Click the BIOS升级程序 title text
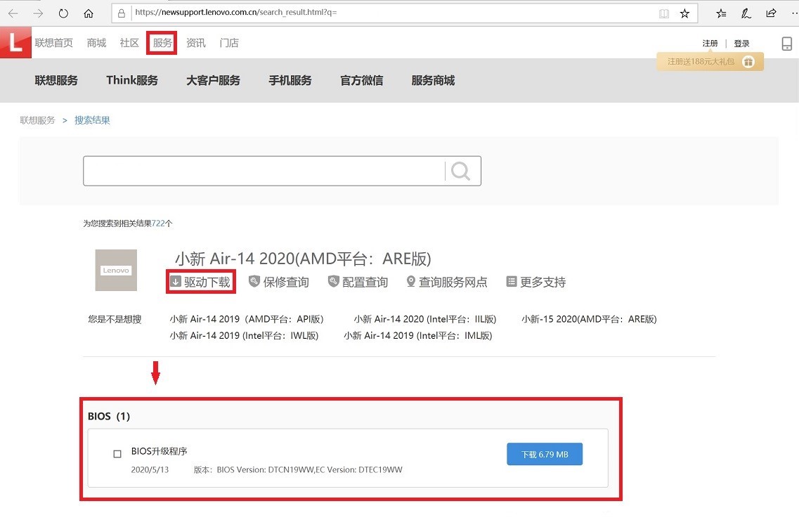Screen dimensions: 799x532 (159, 451)
